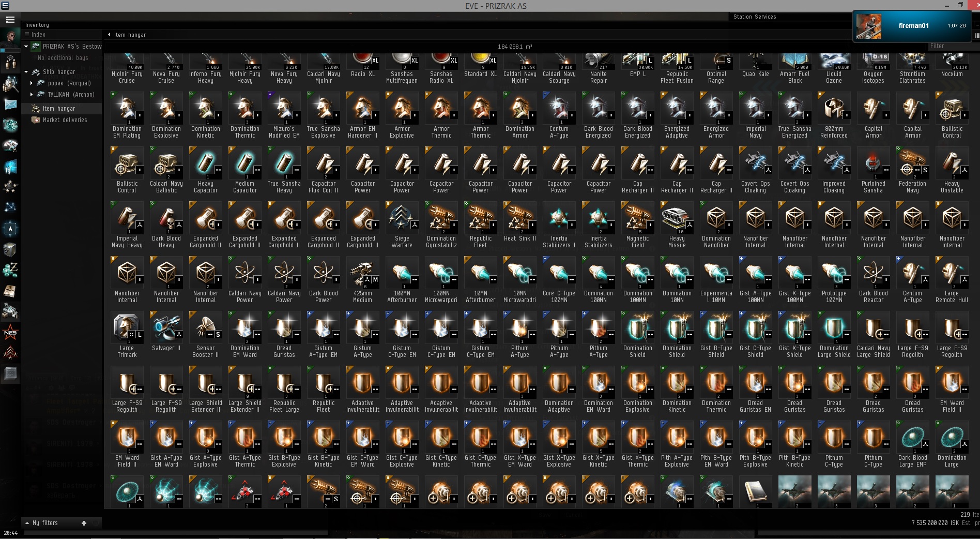Screen dimensions: 980x539
Task: Select the Purloined Sansha item
Action: tap(874, 170)
